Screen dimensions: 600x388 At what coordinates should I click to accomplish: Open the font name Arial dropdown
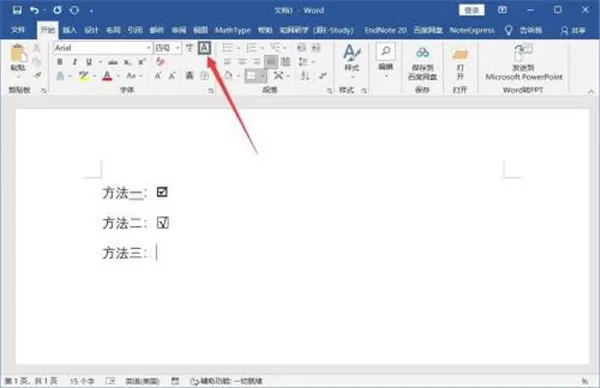coord(148,48)
